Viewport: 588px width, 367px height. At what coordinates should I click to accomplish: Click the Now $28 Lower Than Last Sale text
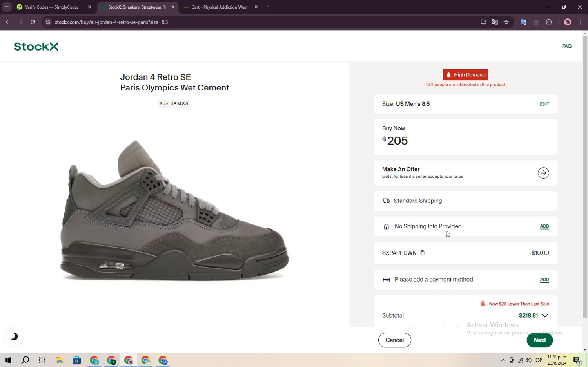pos(519,304)
